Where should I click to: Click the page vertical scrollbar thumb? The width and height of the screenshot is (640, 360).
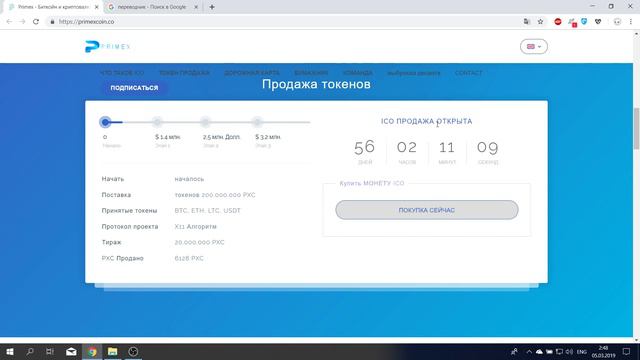pyautogui.click(x=636, y=129)
